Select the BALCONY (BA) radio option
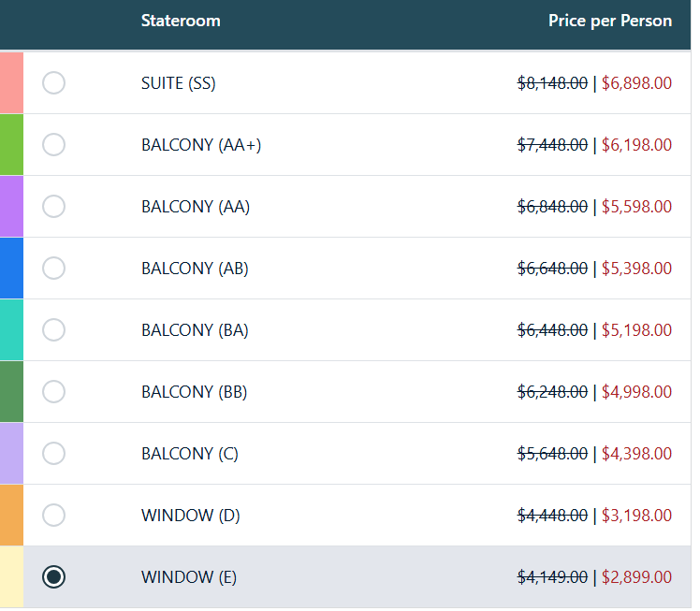Image resolution: width=700 pixels, height=611 pixels. pos(53,329)
